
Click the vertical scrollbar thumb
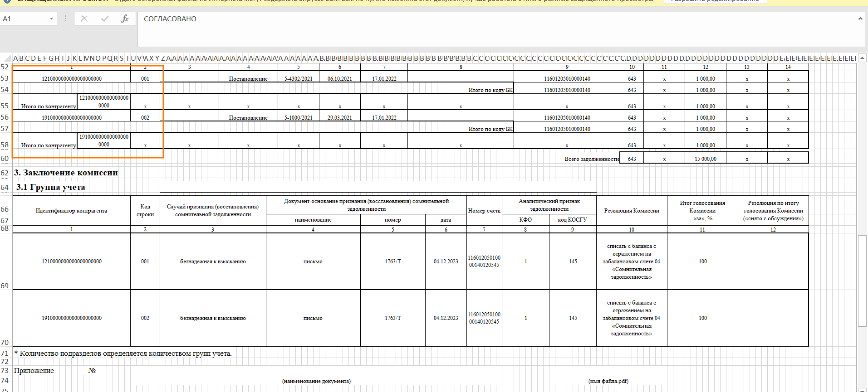click(862, 281)
